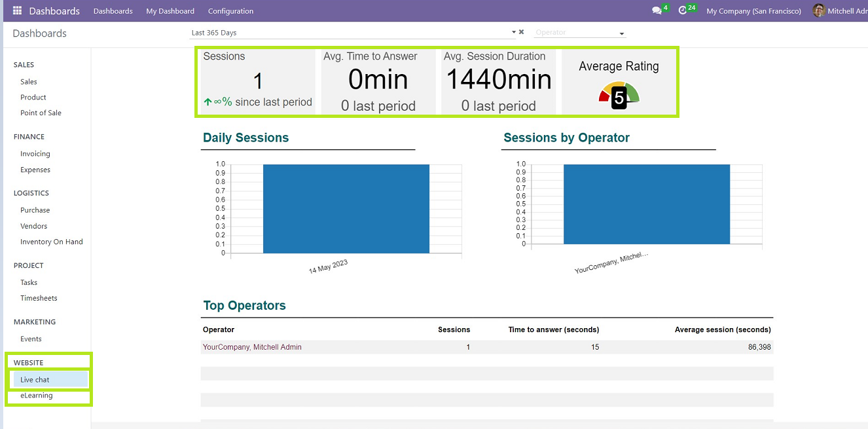Open the Expenses dashboard
The height and width of the screenshot is (429, 868).
point(35,170)
